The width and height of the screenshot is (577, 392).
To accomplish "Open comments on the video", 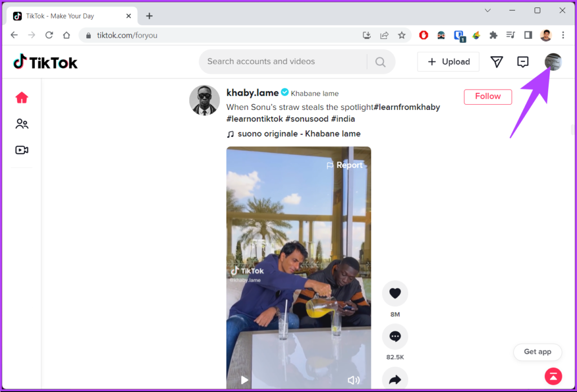I will click(x=395, y=336).
